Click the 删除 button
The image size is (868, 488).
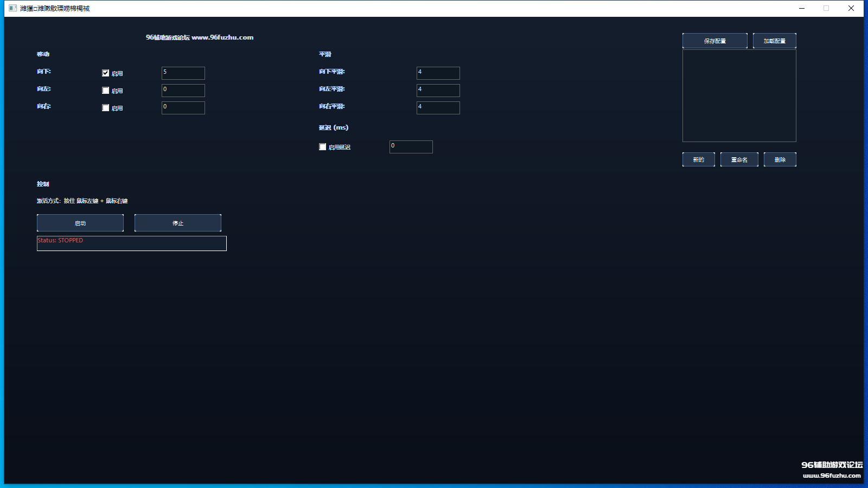point(780,159)
